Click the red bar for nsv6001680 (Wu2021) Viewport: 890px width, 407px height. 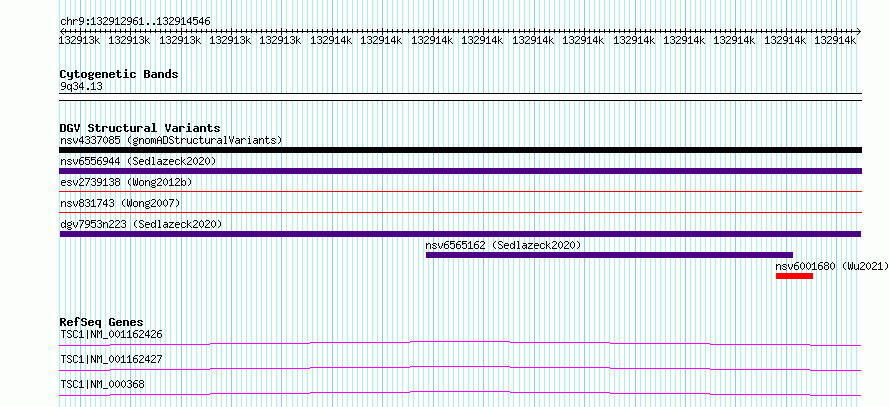795,276
